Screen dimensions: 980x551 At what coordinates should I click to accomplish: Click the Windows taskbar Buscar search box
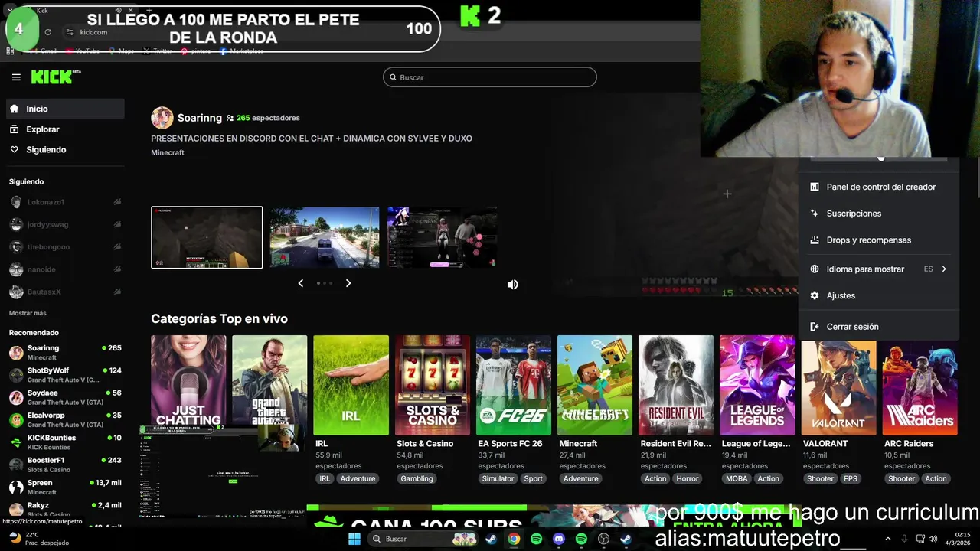click(x=423, y=539)
